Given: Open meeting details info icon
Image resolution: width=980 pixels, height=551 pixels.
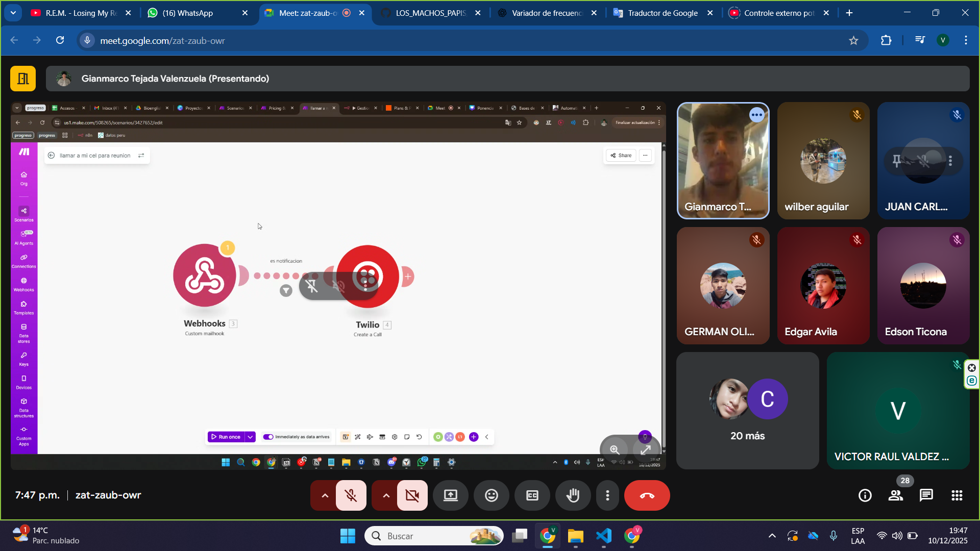Looking at the screenshot, I should tap(865, 495).
